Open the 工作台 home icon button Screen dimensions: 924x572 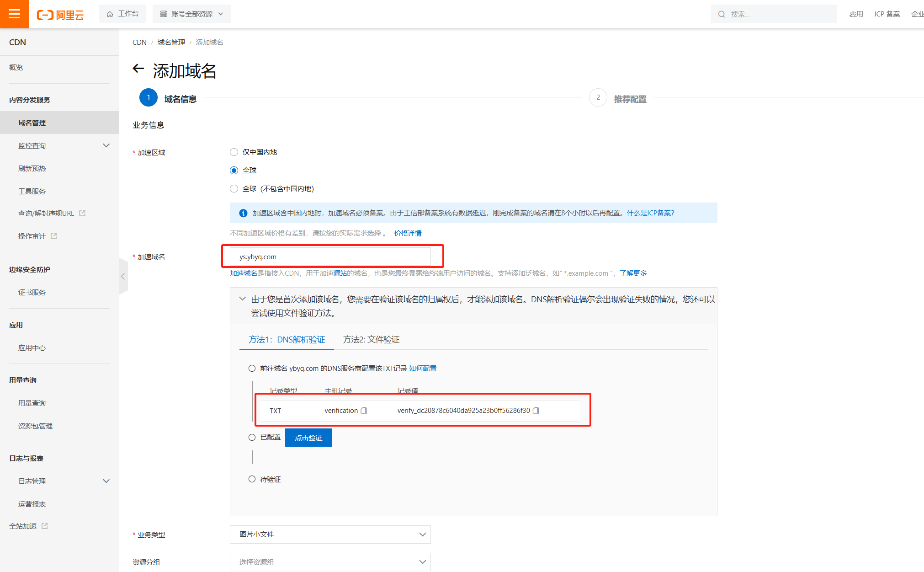pyautogui.click(x=122, y=14)
